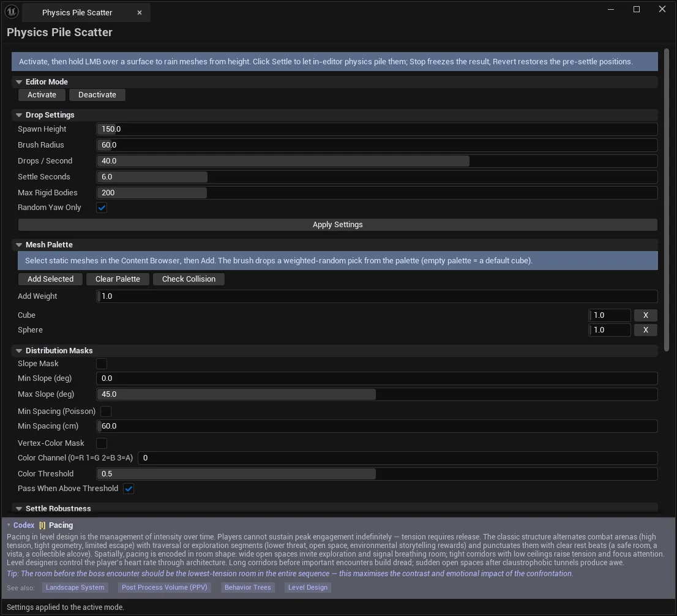Click the Color Threshold slider
Viewport: 677px width, 616px height.
pyautogui.click(x=377, y=474)
